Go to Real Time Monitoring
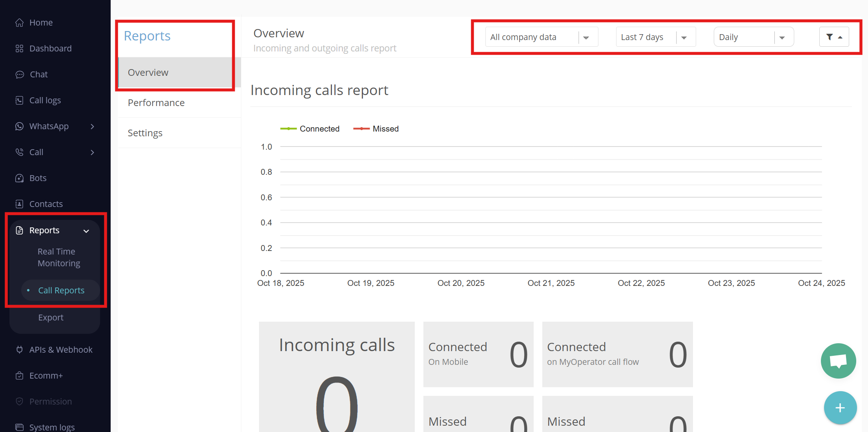 pyautogui.click(x=59, y=257)
